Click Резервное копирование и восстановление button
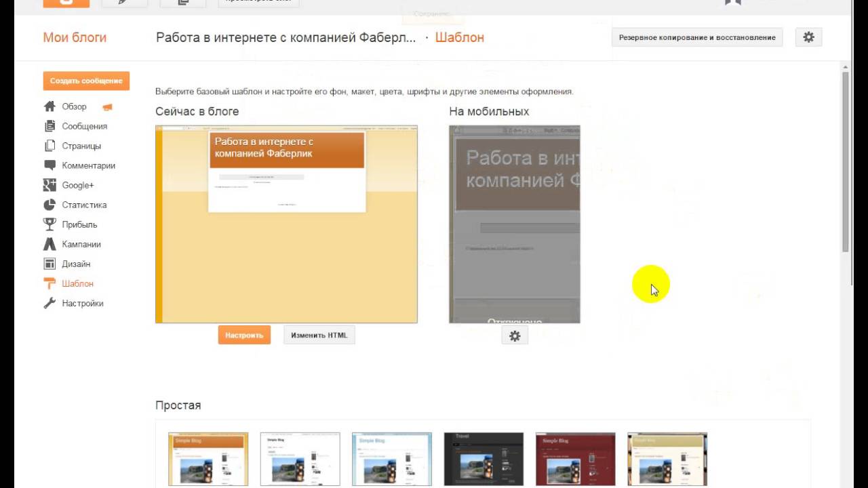This screenshot has height=488, width=868. [697, 37]
